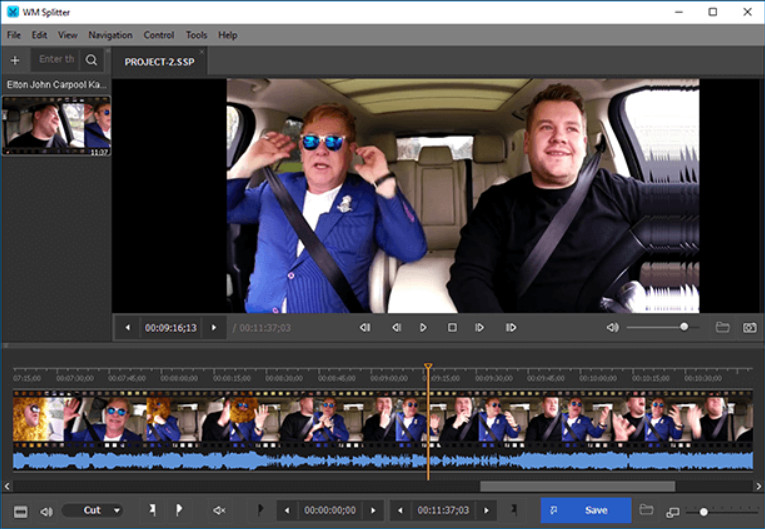This screenshot has width=765, height=529.
Task: Open the Tools menu
Action: click(x=196, y=35)
